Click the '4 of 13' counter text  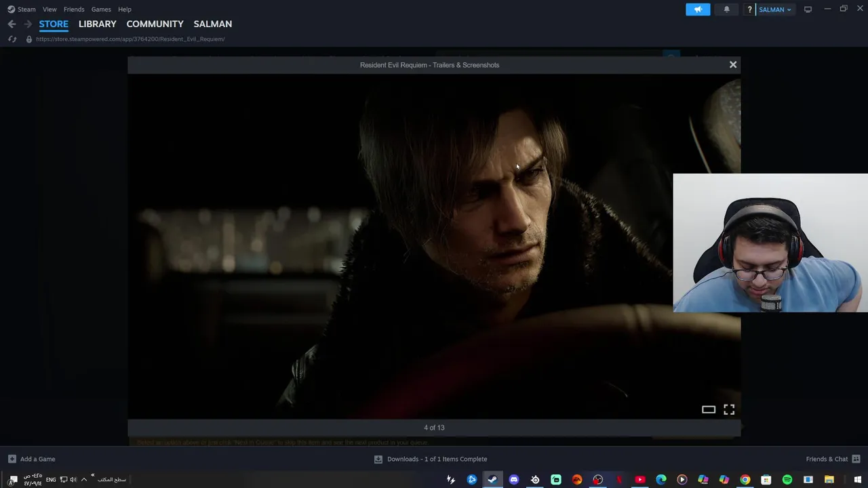[434, 428]
